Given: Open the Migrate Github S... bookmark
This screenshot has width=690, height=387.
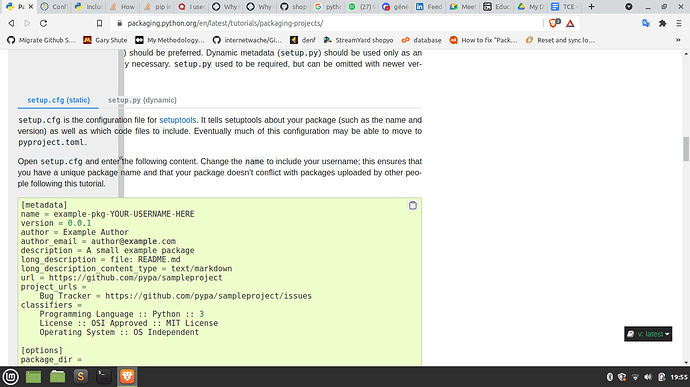Looking at the screenshot, I should pos(41,40).
